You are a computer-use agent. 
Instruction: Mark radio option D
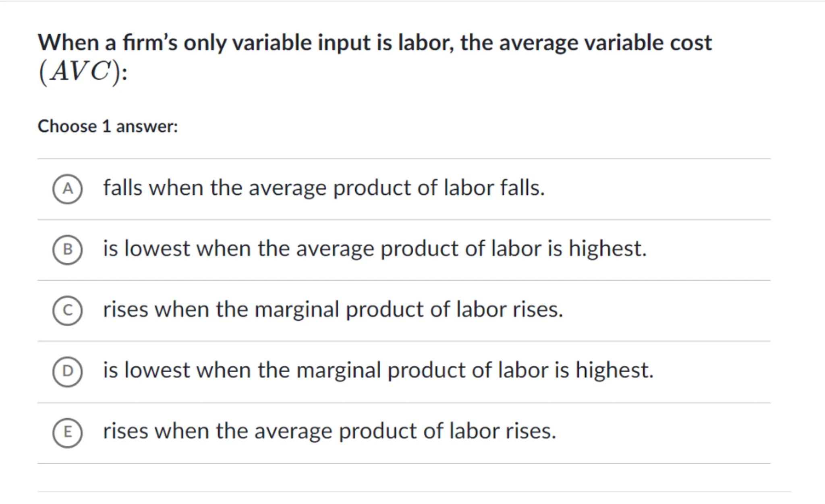click(68, 371)
